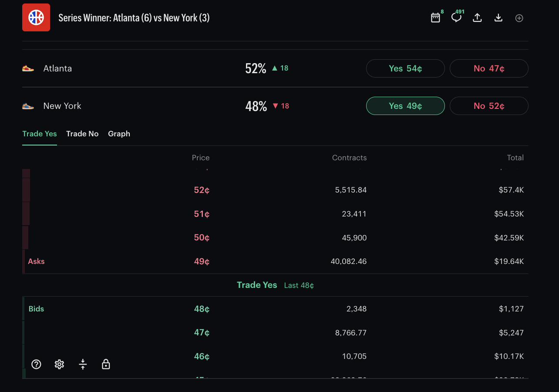This screenshot has height=392, width=559.
Task: Click the $1,127 total value
Action: point(511,309)
